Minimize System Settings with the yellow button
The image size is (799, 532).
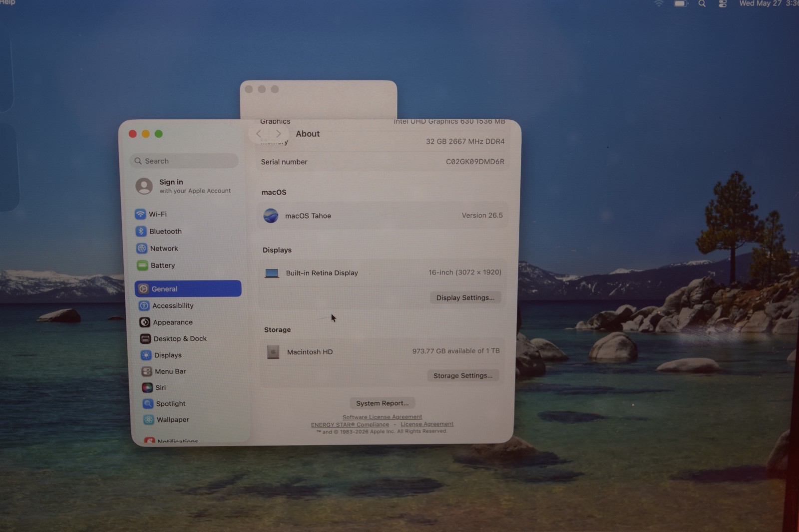[x=146, y=134]
